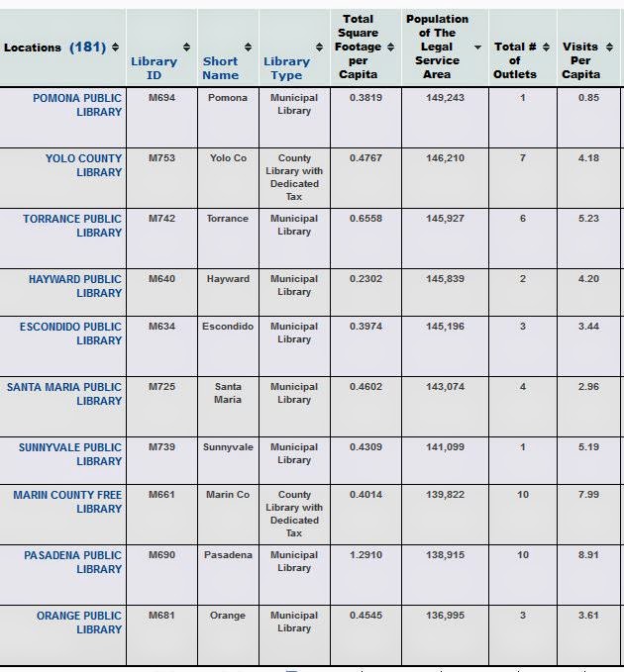
Task: Open Santa Maria Public Library link
Action: 64,394
